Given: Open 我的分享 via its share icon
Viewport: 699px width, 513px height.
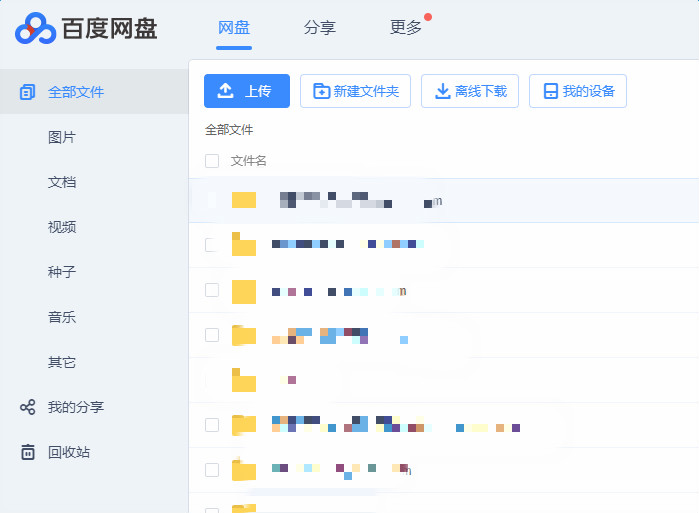Looking at the screenshot, I should coord(28,407).
